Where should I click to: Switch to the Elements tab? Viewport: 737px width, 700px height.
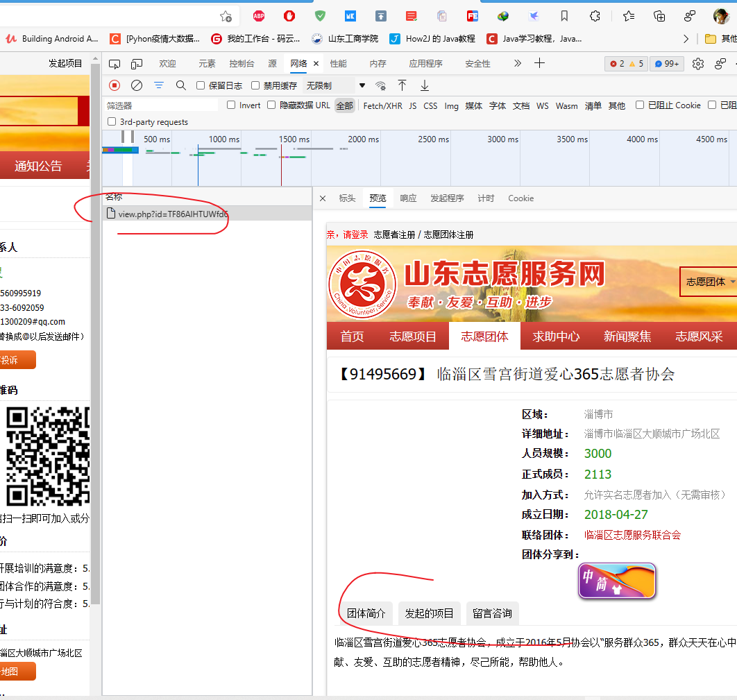click(x=207, y=63)
